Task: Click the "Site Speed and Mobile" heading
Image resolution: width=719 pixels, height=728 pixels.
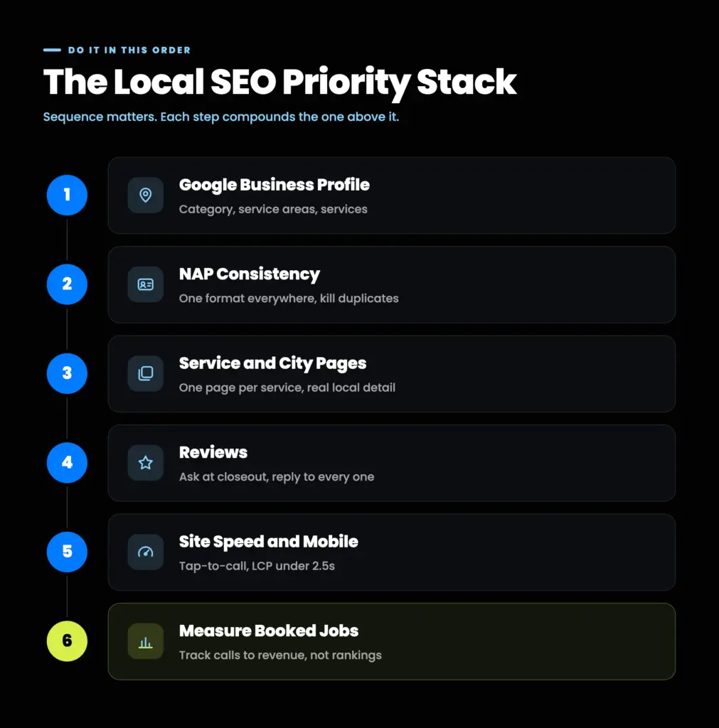Action: click(268, 541)
